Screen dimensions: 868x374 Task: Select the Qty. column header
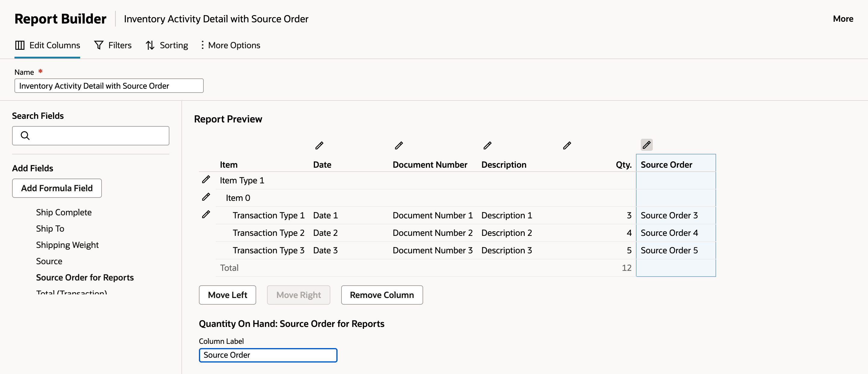[623, 165]
